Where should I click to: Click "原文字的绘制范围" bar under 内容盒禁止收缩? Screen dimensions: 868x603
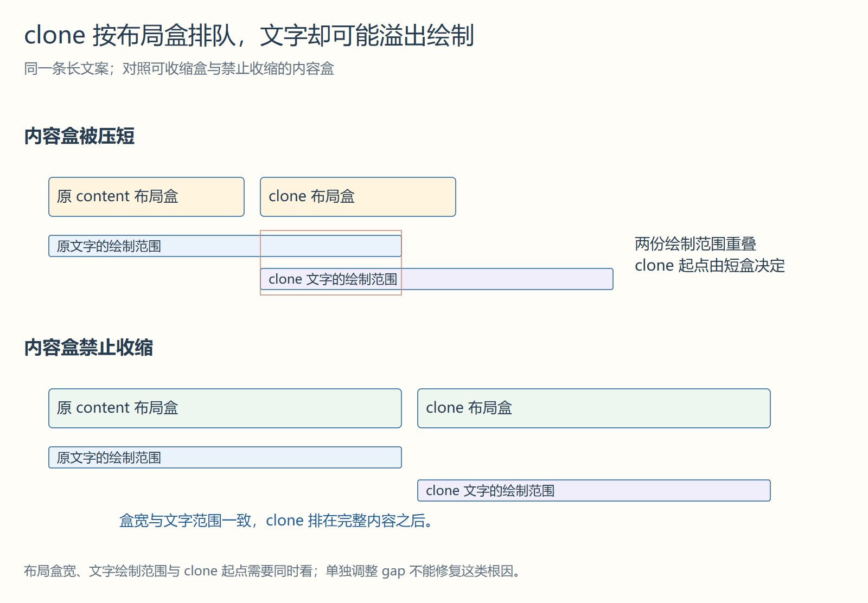[225, 458]
